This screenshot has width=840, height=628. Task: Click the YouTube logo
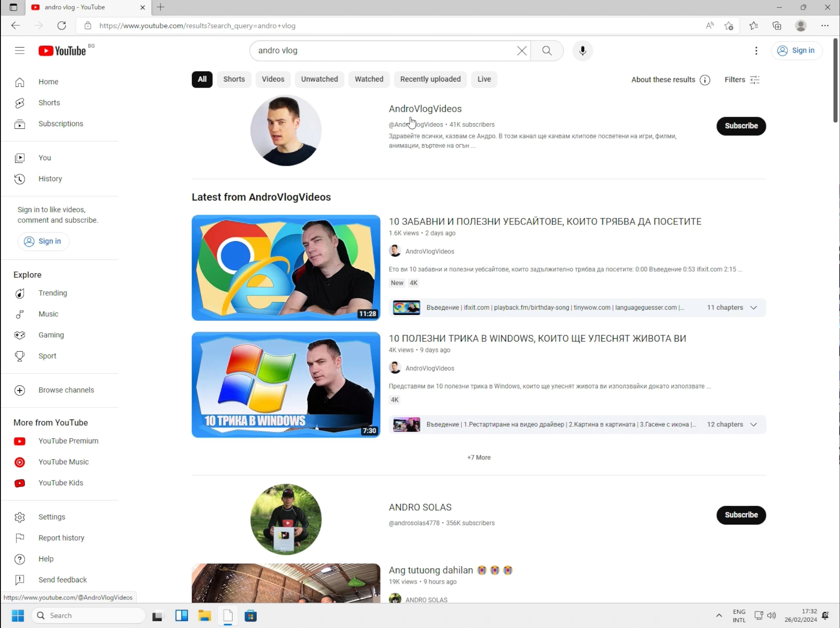(x=62, y=50)
